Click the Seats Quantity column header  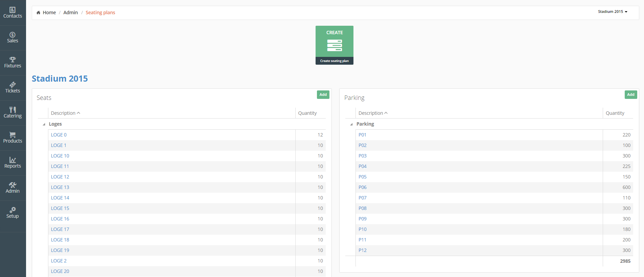point(307,113)
